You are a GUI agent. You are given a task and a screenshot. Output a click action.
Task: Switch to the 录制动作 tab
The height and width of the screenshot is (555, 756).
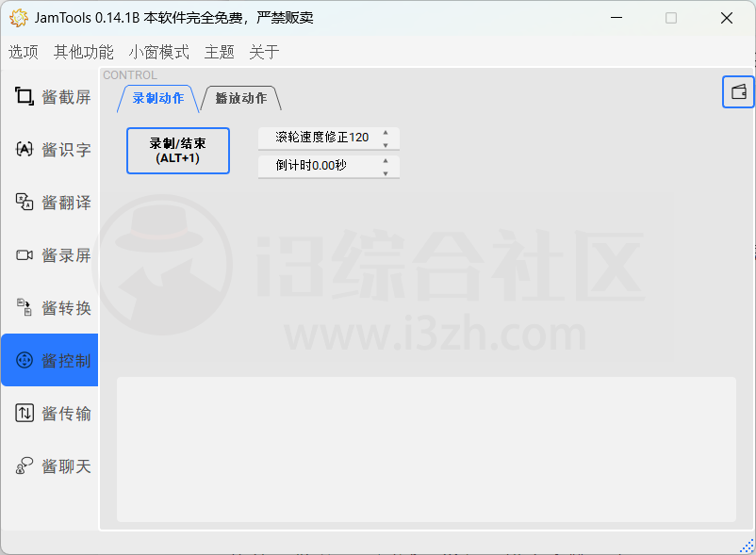point(158,98)
